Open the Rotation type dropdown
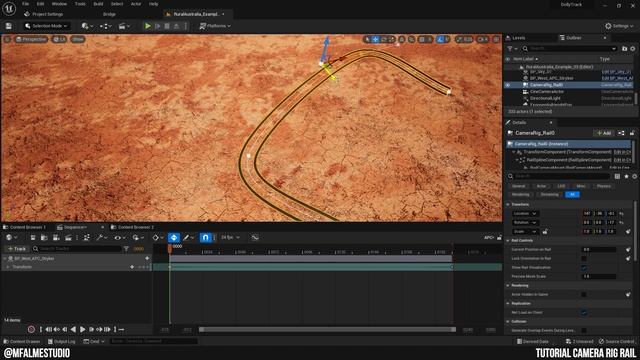The image size is (640, 360). 525,222
